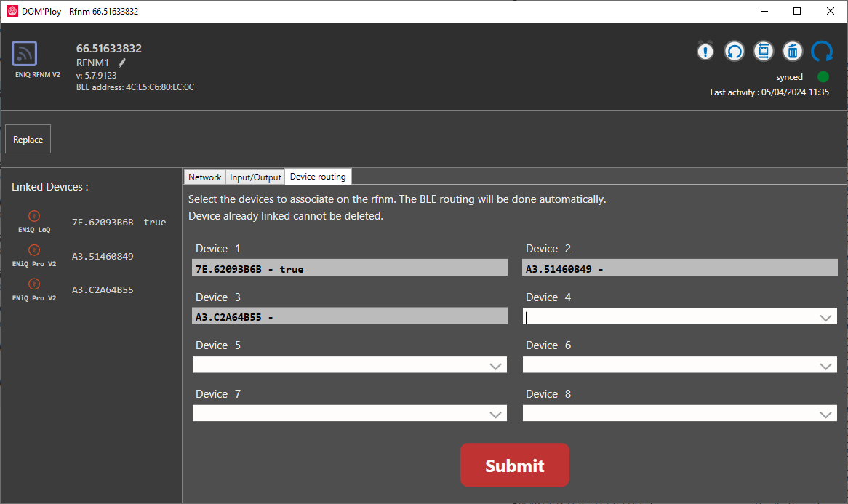Expand the Device 5 dropdown
This screenshot has height=504, width=848.
pos(495,366)
